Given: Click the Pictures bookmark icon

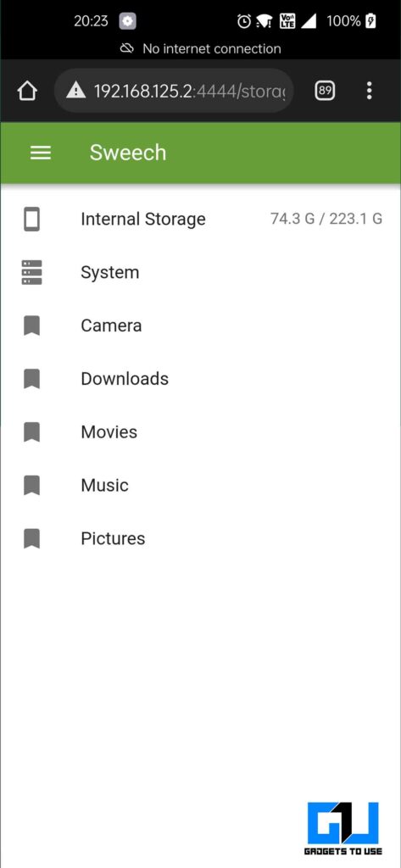Looking at the screenshot, I should click(31, 538).
